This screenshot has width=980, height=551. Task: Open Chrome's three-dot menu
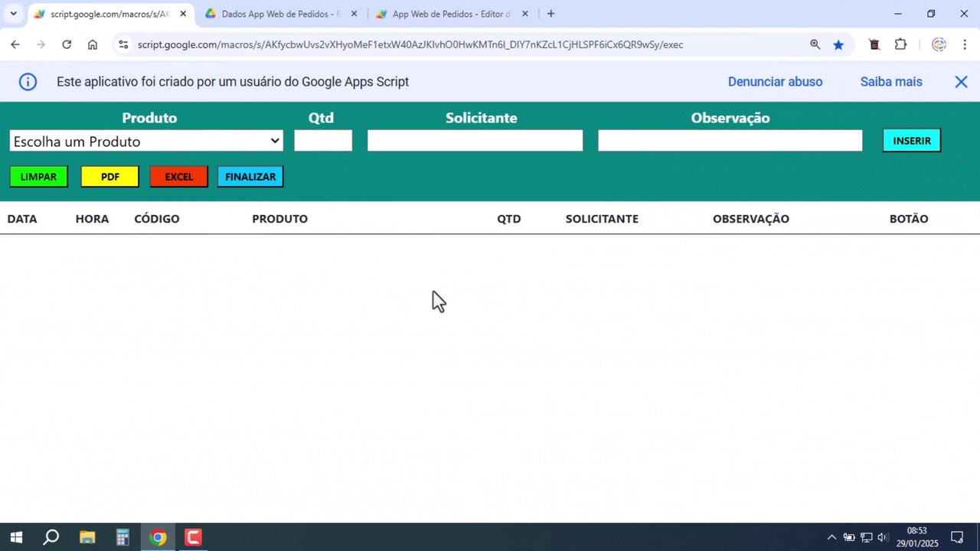965,44
